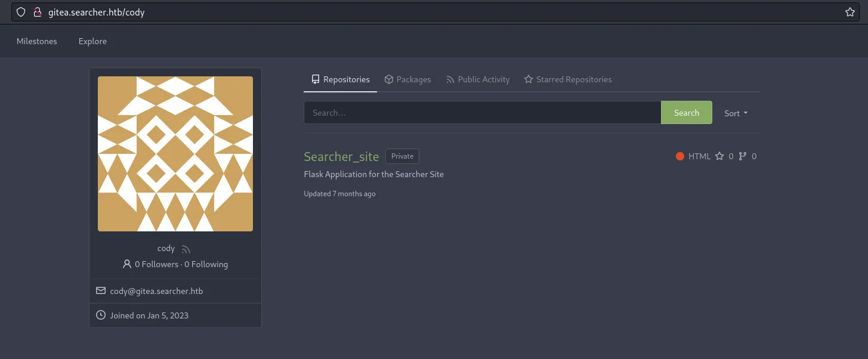This screenshot has height=359, width=868.
Task: Click the insecure connection padlock icon
Action: coord(37,12)
